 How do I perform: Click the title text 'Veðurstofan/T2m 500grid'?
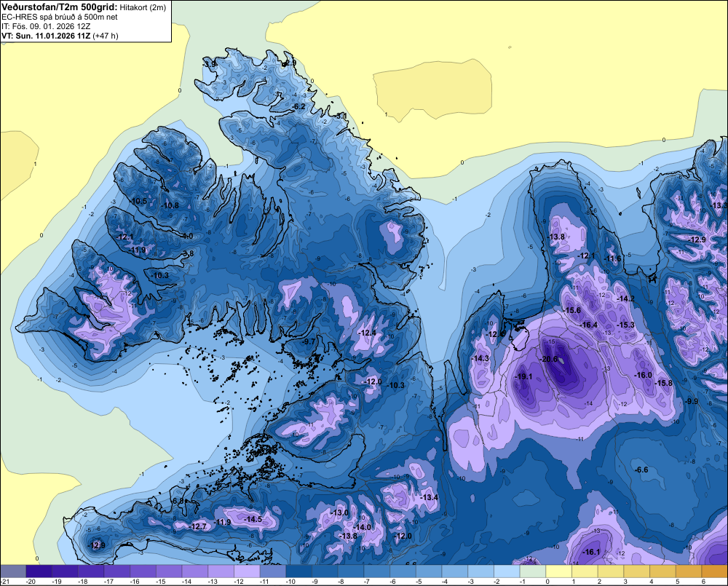coord(59,7)
